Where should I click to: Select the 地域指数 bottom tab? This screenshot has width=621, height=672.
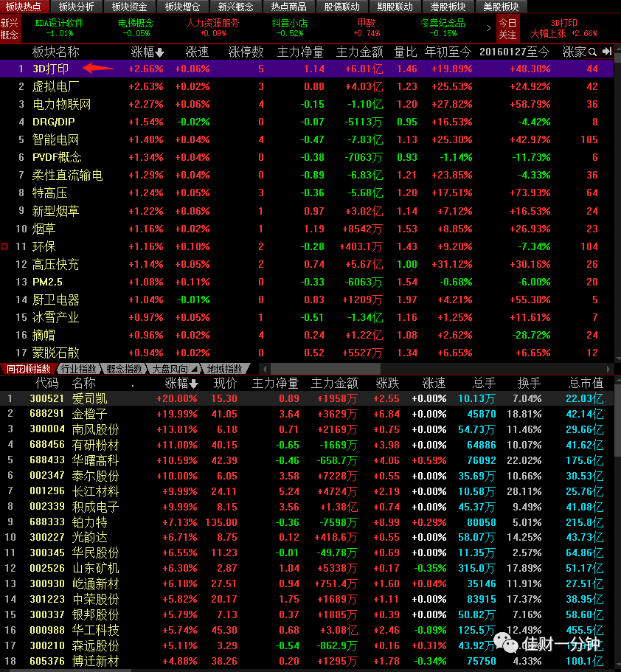click(224, 369)
